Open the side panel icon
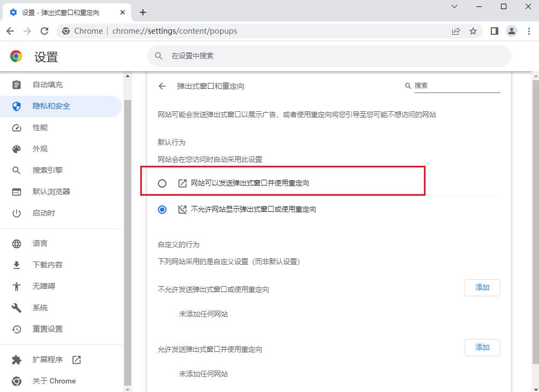 (x=495, y=31)
